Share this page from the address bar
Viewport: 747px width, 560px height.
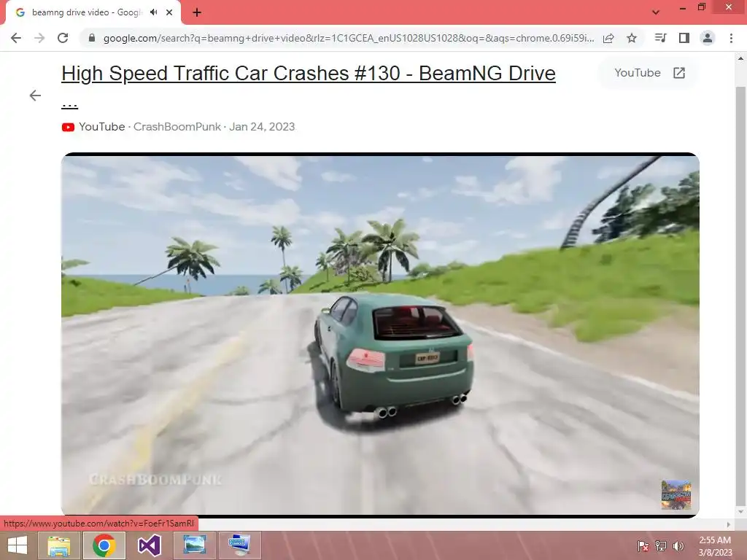(x=608, y=38)
